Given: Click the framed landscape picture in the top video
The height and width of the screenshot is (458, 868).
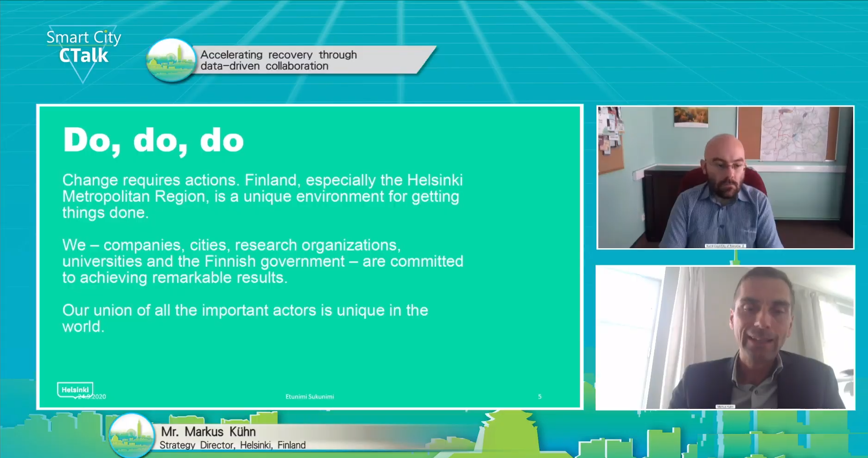Looking at the screenshot, I should pos(691,117).
